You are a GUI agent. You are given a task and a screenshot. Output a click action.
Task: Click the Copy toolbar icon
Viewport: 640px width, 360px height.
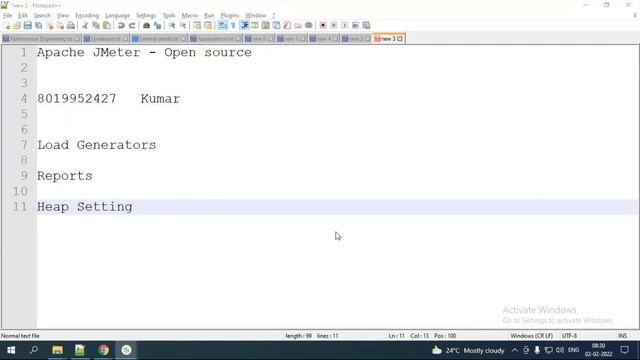(96, 26)
